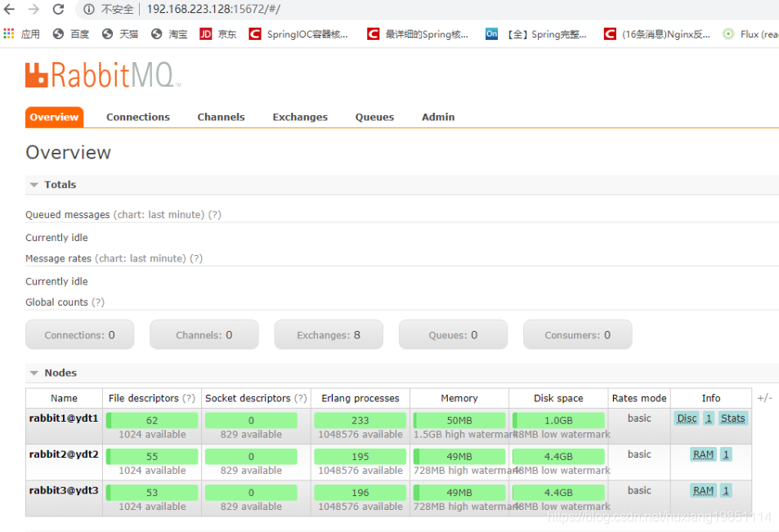The width and height of the screenshot is (779, 532).
Task: Click the Stats tag for rabbit1@ydt1
Action: pyautogui.click(x=732, y=418)
